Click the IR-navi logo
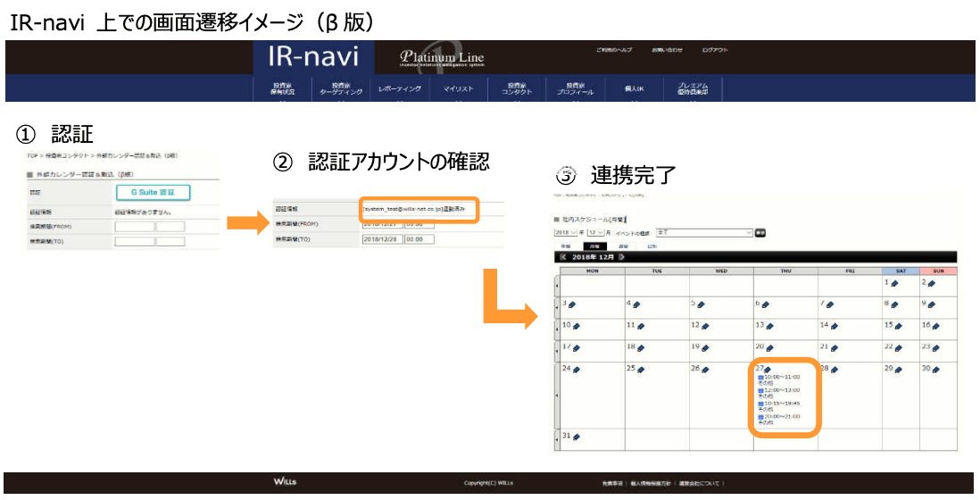This screenshot has width=980, height=500. click(x=313, y=58)
